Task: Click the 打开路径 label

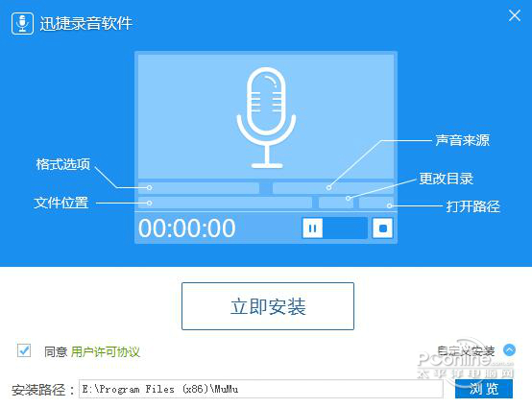Action: [x=473, y=206]
